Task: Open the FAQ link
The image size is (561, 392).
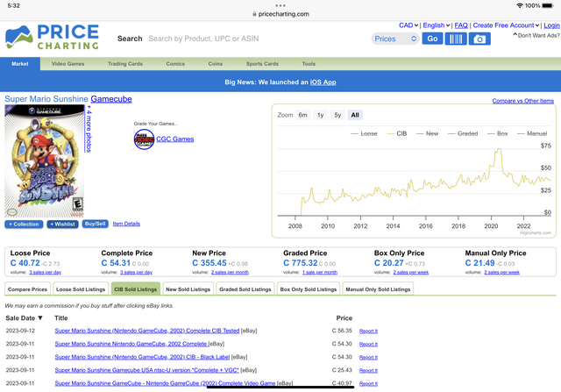Action: tap(461, 25)
